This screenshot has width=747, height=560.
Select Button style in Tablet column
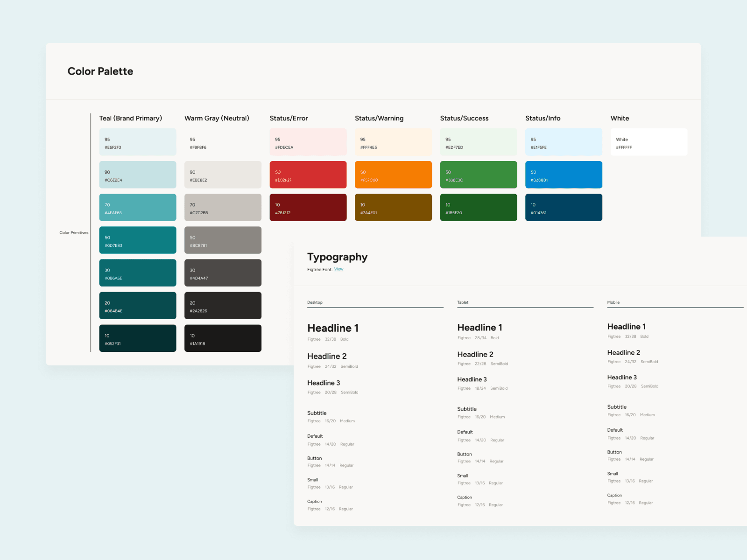464,454
